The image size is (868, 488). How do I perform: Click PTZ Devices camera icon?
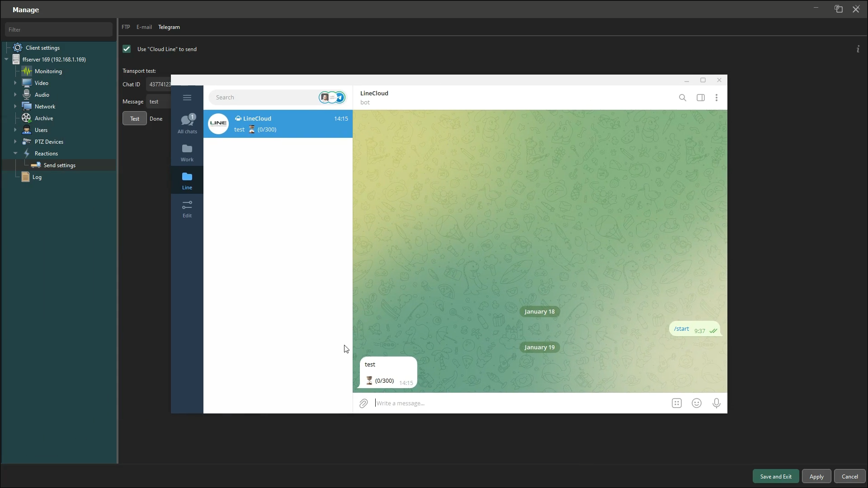(x=27, y=141)
